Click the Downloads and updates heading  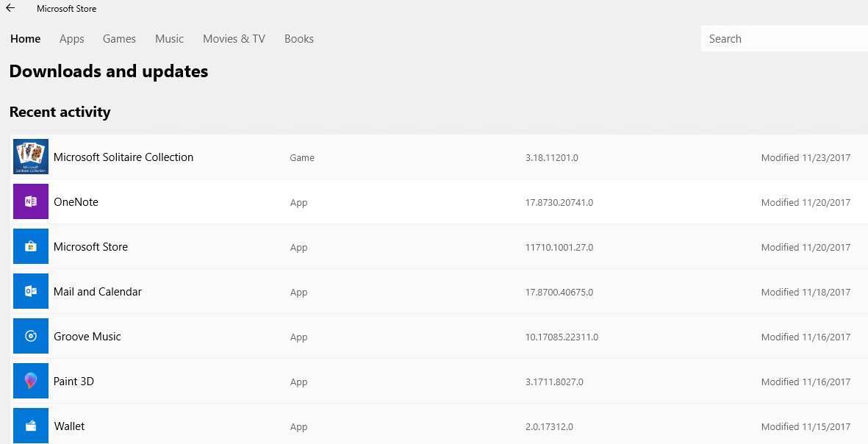point(109,71)
